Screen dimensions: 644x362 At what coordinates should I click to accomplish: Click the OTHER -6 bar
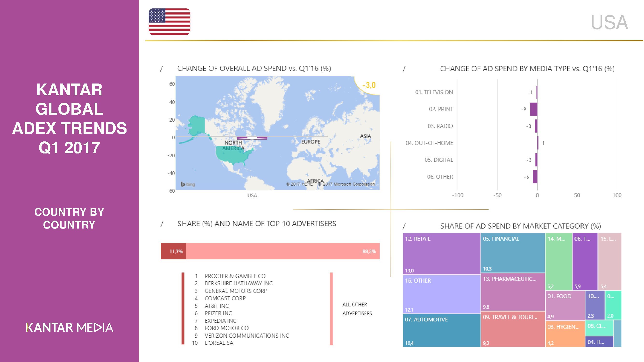point(535,177)
